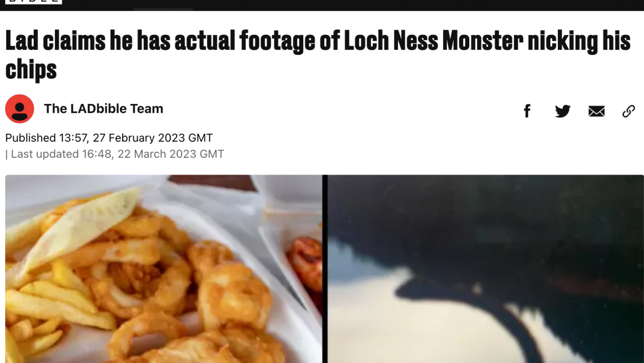Share the article on Twitter
Image resolution: width=644 pixels, height=363 pixels.
point(562,111)
